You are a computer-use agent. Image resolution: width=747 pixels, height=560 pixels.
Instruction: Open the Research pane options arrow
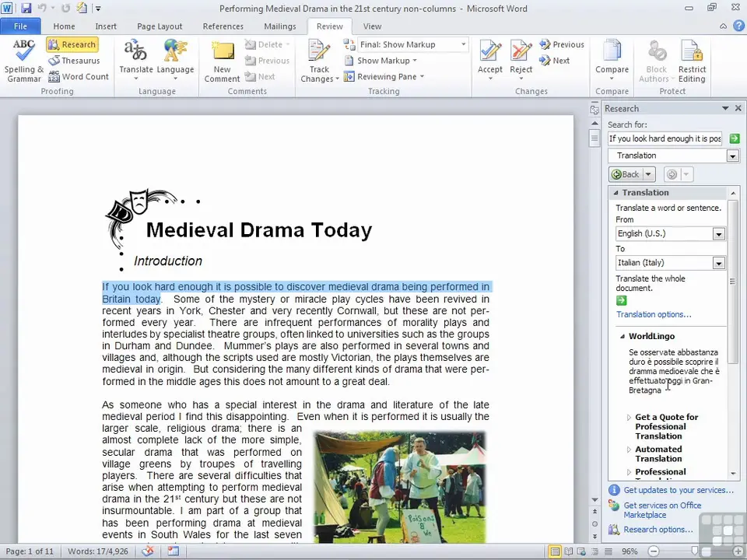tap(725, 108)
